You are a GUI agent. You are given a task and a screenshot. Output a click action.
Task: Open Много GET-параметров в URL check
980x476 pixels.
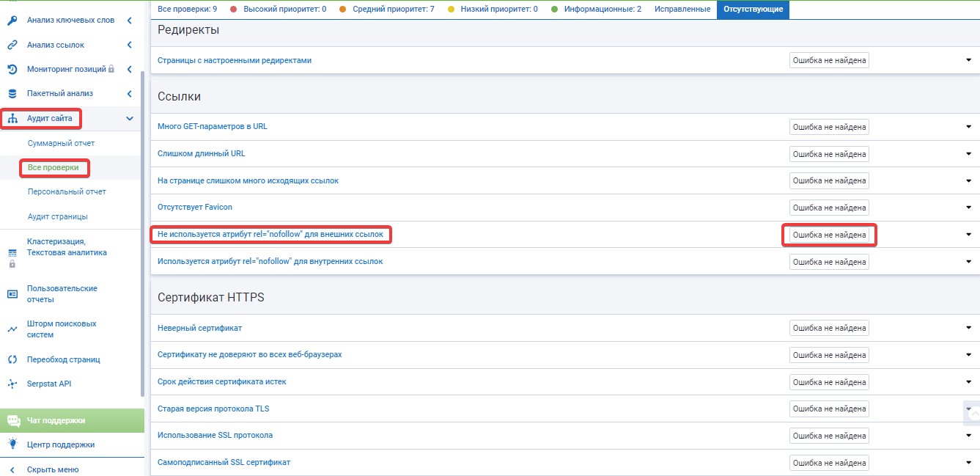213,126
